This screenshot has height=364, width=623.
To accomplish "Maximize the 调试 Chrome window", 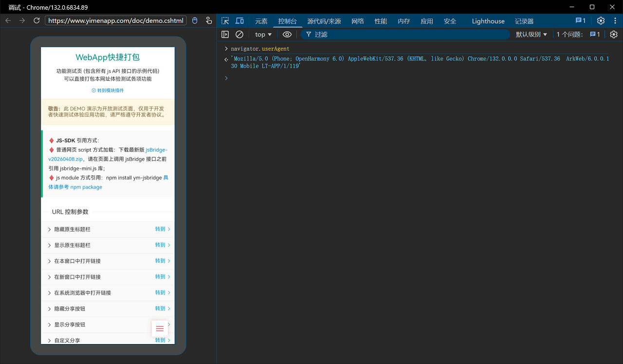I will click(x=592, y=7).
